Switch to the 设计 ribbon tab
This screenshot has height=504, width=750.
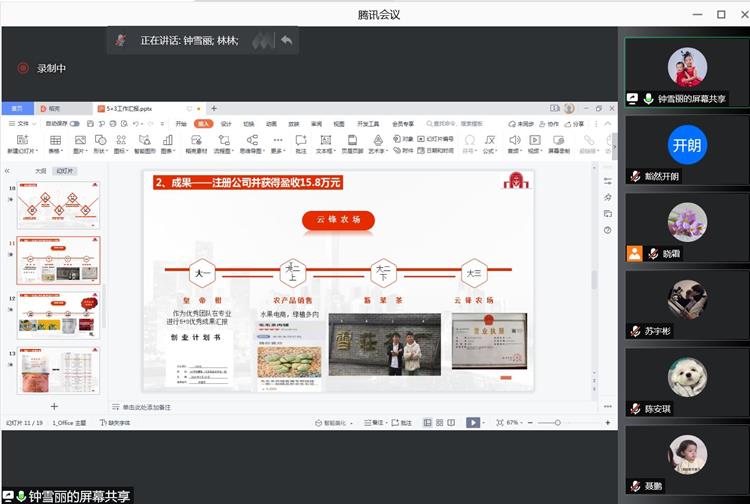[226, 124]
